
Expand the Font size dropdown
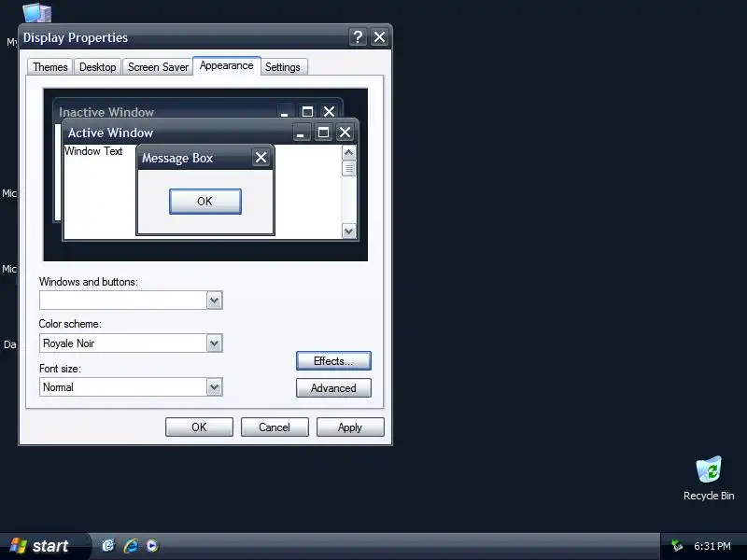click(x=215, y=387)
